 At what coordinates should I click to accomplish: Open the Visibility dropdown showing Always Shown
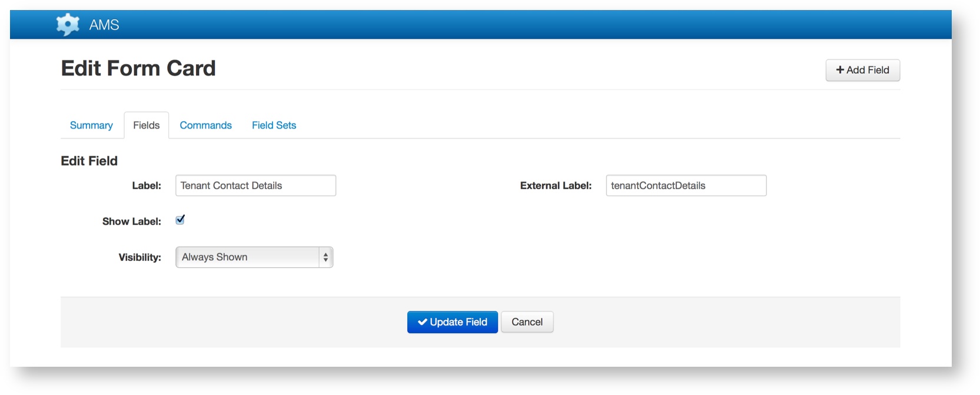coord(248,257)
